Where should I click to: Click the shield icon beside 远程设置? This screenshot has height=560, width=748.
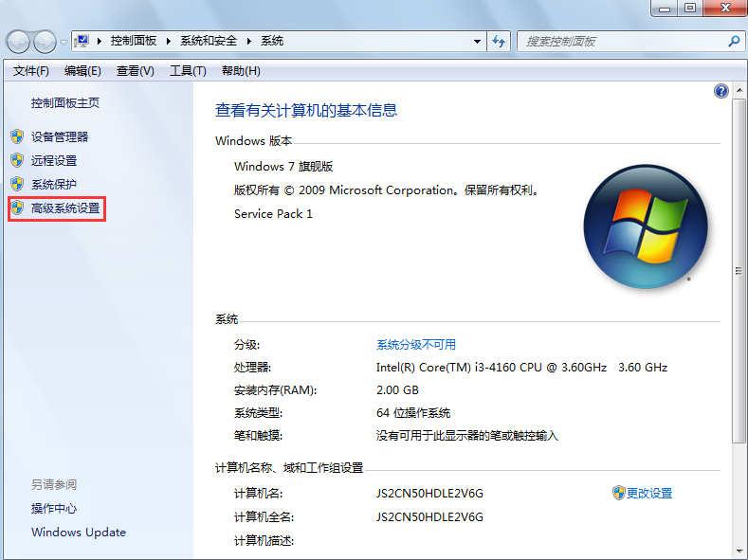pos(17,160)
